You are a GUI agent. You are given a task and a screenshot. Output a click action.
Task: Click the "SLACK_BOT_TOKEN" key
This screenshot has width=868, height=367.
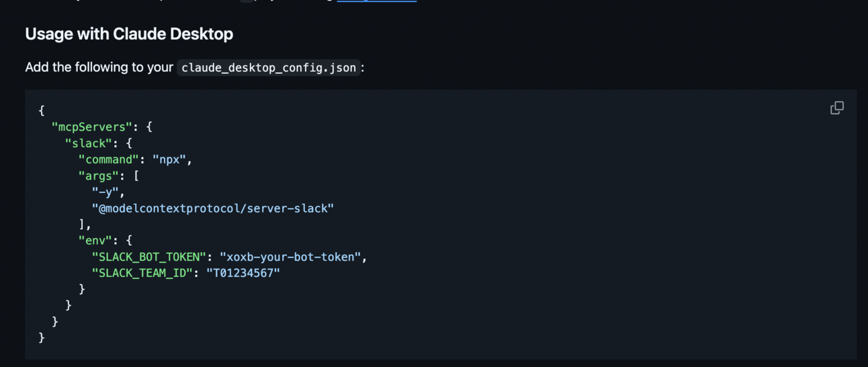[x=148, y=257]
